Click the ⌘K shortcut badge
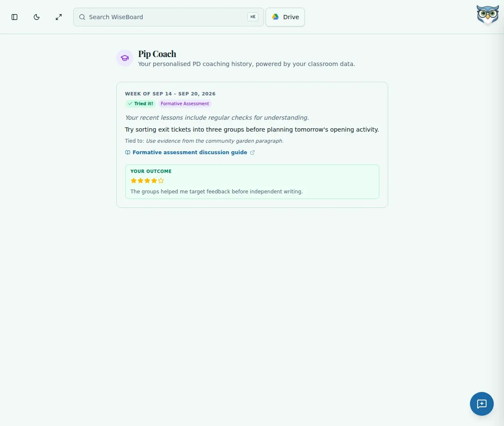Image resolution: width=504 pixels, height=426 pixels. (253, 17)
